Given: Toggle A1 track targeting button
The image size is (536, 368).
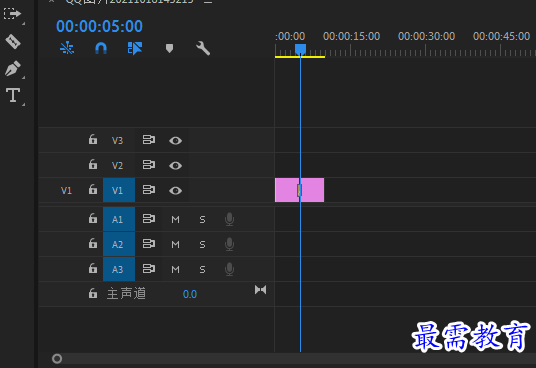Looking at the screenshot, I should (119, 219).
